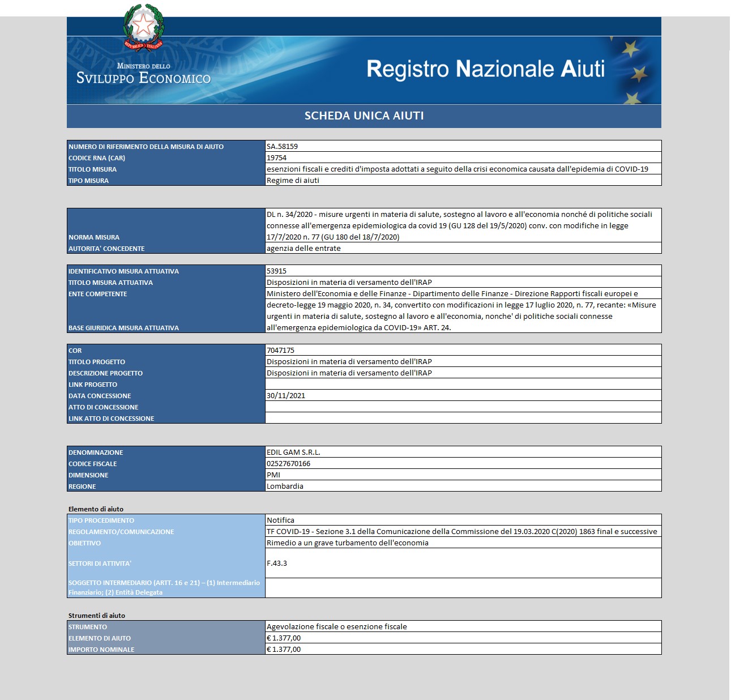Click the empty LINK PROGETTO field
Viewport: 731px width, 700px height.
click(x=463, y=384)
